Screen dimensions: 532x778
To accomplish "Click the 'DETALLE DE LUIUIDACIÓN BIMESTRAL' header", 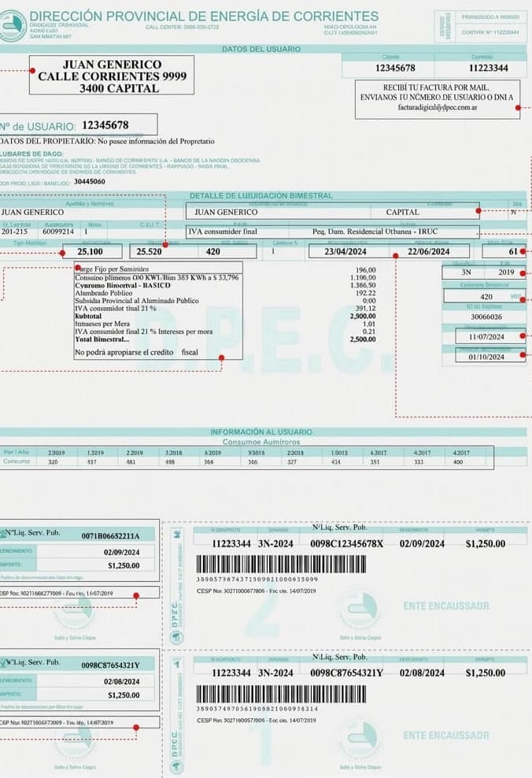I will pos(261,195).
